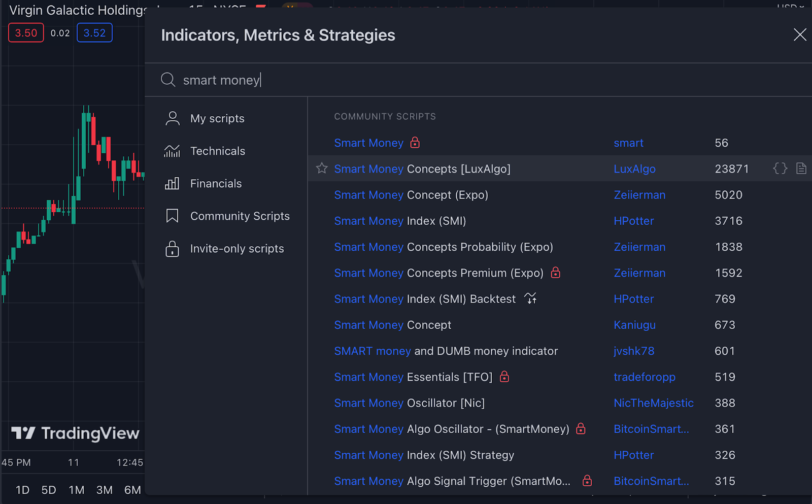Click the TradingView logo watermark
Image resolution: width=812 pixels, height=504 pixels.
pos(73,433)
